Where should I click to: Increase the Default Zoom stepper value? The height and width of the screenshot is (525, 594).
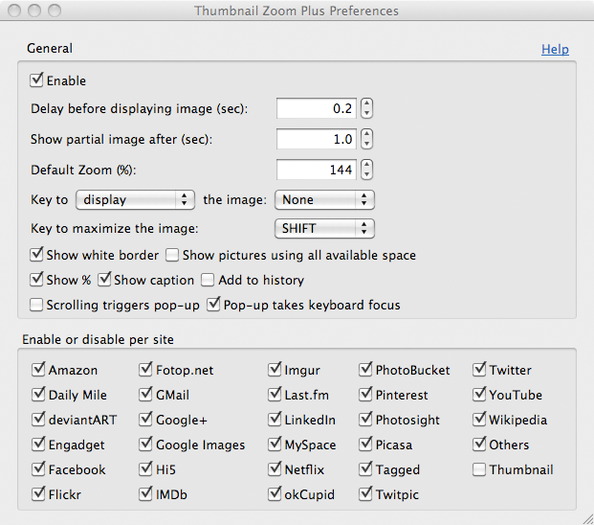click(x=366, y=165)
